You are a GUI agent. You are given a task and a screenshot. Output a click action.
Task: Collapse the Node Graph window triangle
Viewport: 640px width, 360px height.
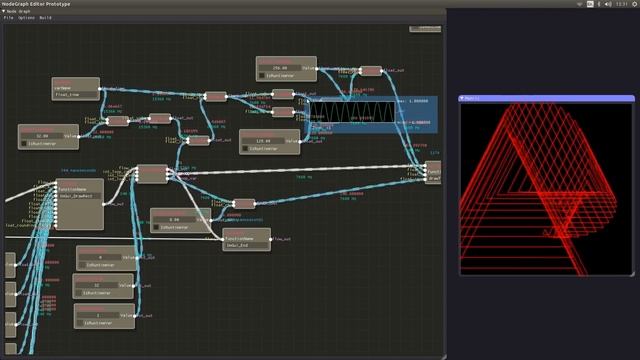pos(4,11)
